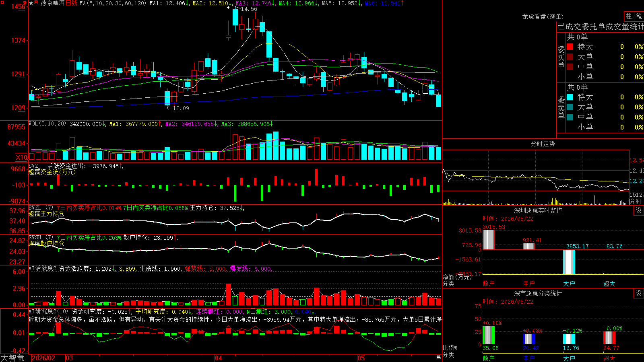Click the 散户持仓: 23.559 value
Viewport: 644px width, 362px height.
[x=148, y=238]
